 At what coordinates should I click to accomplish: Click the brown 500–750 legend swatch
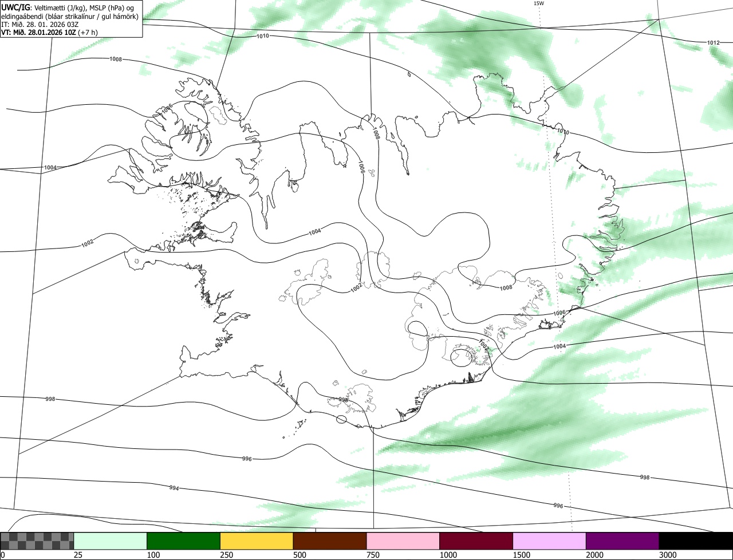(x=330, y=541)
